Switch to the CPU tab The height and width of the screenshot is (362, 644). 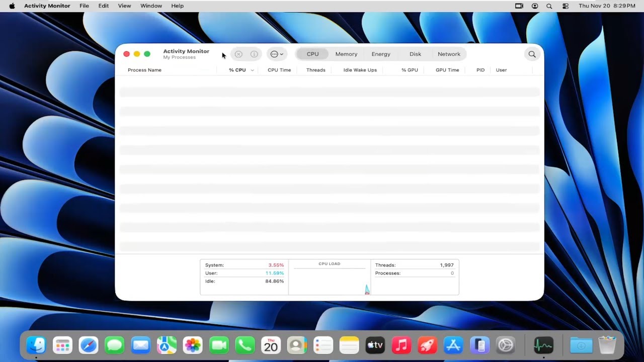coord(312,54)
